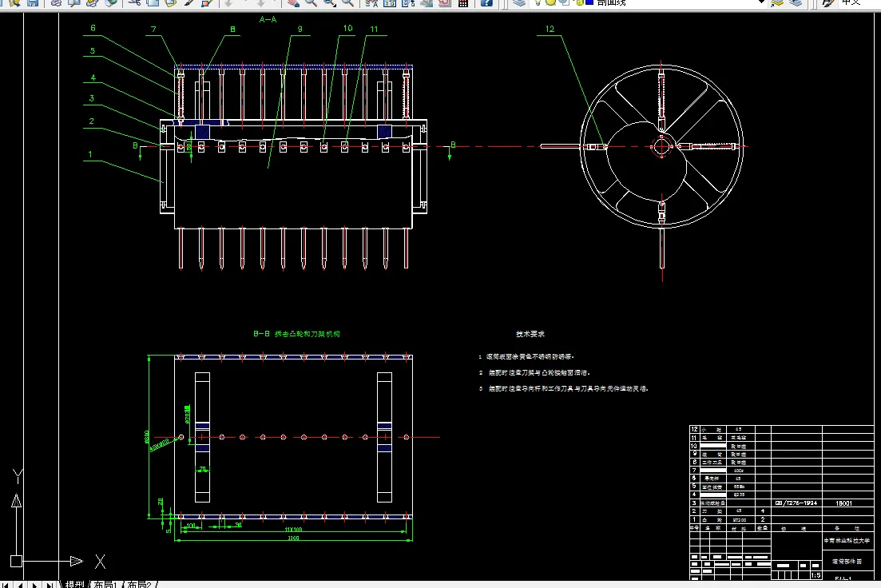Viewport: 881px width, 588px height.
Task: Click part callout number 1
Action: pyautogui.click(x=90, y=154)
